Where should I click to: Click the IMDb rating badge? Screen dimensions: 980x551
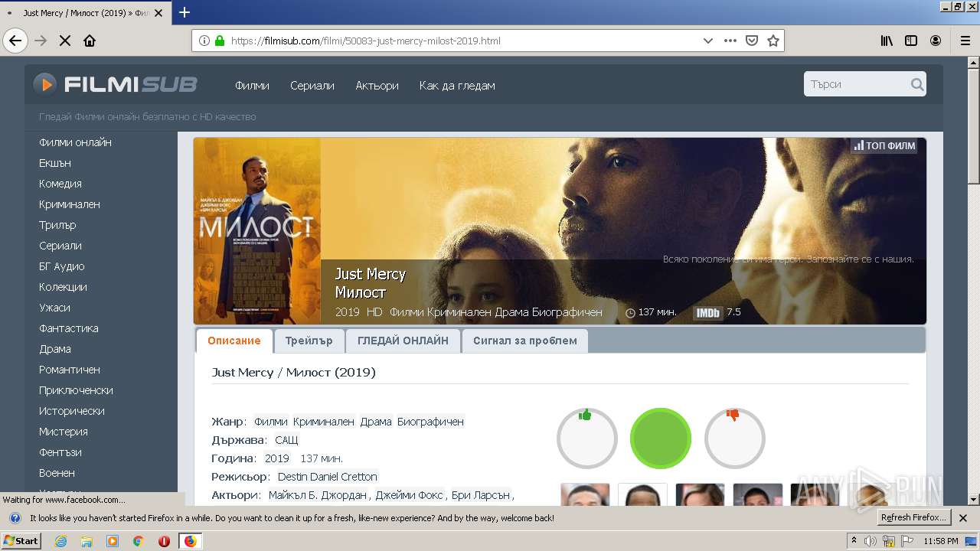point(707,312)
